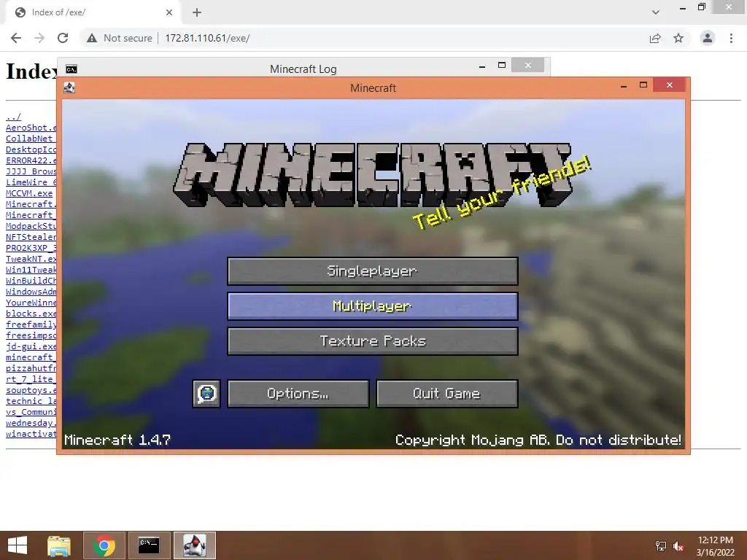The width and height of the screenshot is (747, 560).
Task: Minimize the Minecraft Log window
Action: pos(482,66)
